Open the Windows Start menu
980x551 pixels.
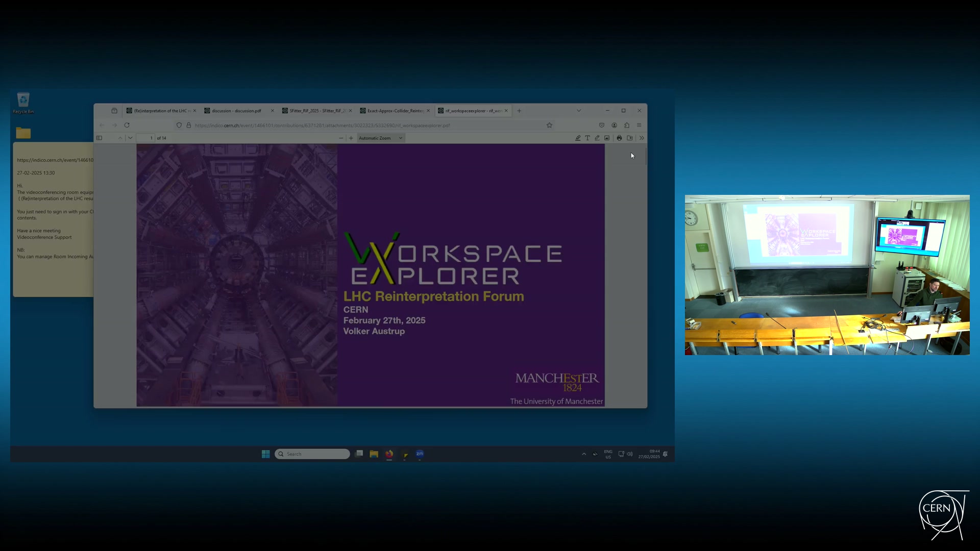pos(266,454)
